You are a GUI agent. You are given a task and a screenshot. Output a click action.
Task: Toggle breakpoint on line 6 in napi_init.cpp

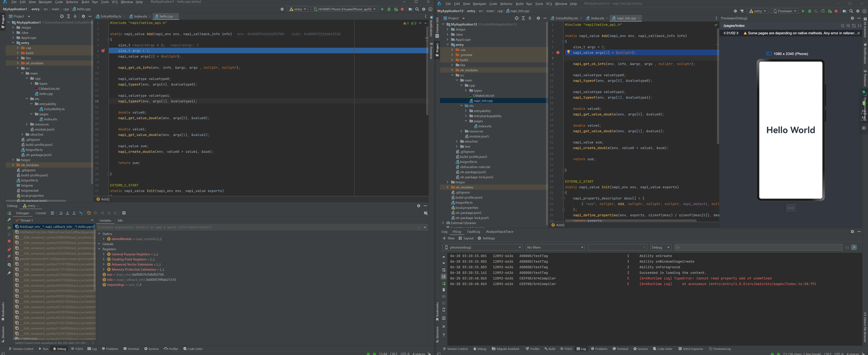pyautogui.click(x=558, y=53)
